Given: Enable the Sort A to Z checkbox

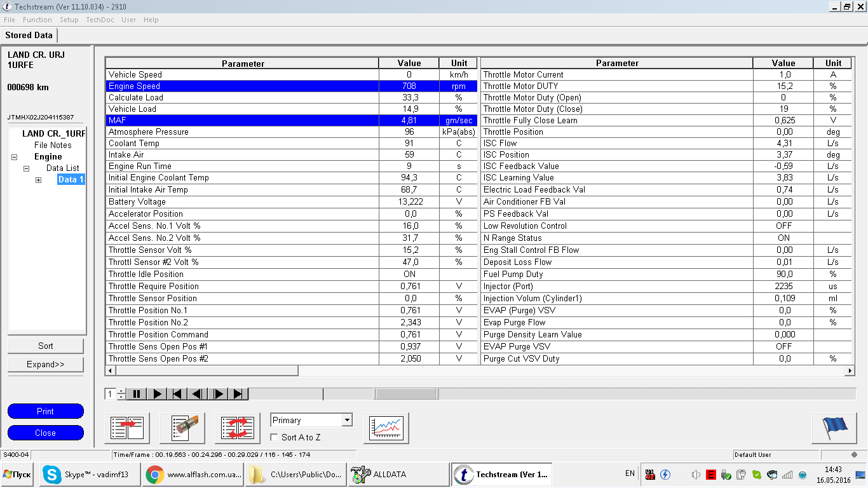Looking at the screenshot, I should pyautogui.click(x=275, y=437).
